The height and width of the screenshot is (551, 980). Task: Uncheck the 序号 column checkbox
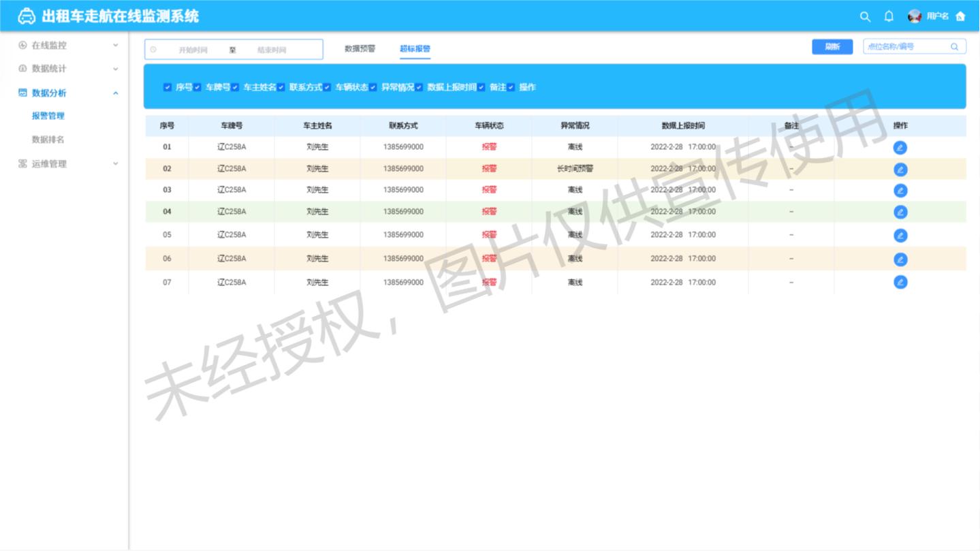(x=168, y=87)
